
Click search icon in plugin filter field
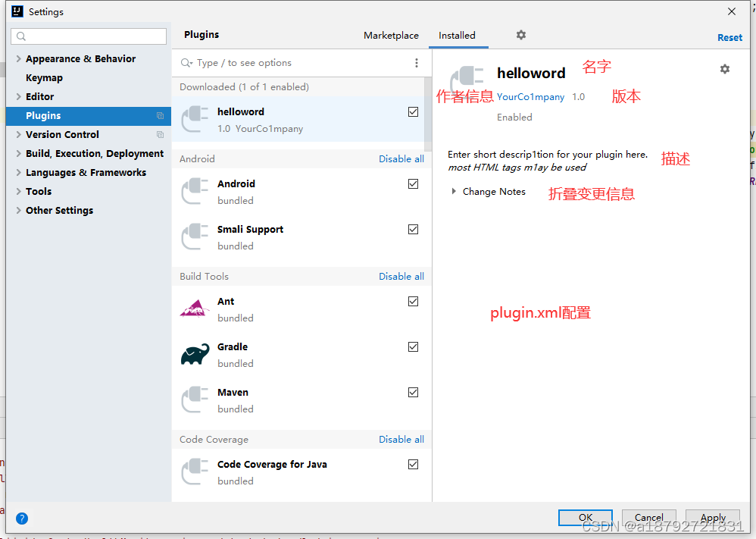(x=186, y=63)
